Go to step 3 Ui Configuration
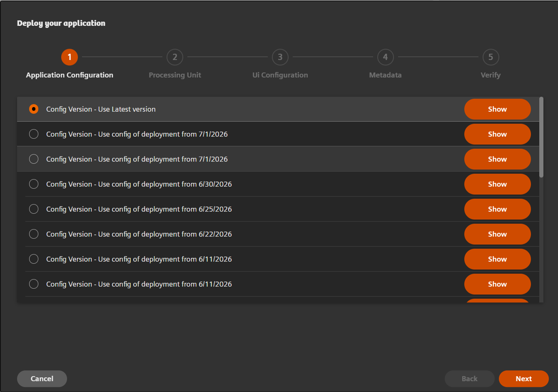Viewport: 558px width, 392px height. pyautogui.click(x=280, y=57)
